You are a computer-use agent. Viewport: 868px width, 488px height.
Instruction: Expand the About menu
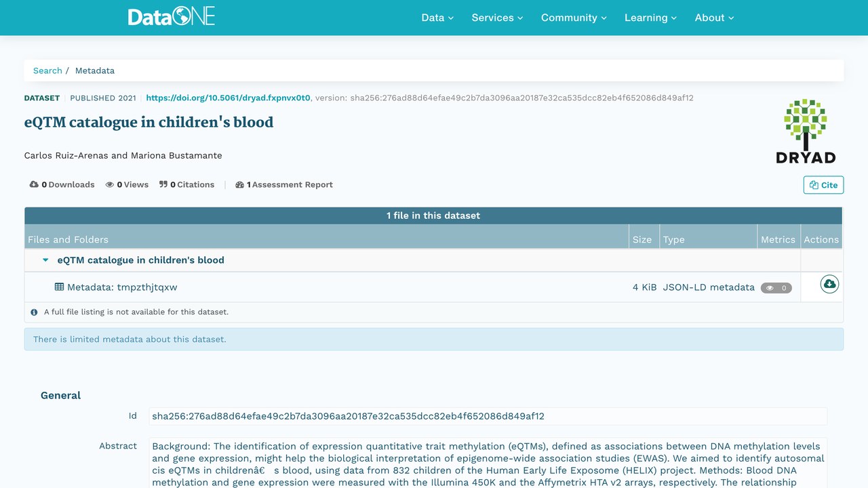coord(714,18)
